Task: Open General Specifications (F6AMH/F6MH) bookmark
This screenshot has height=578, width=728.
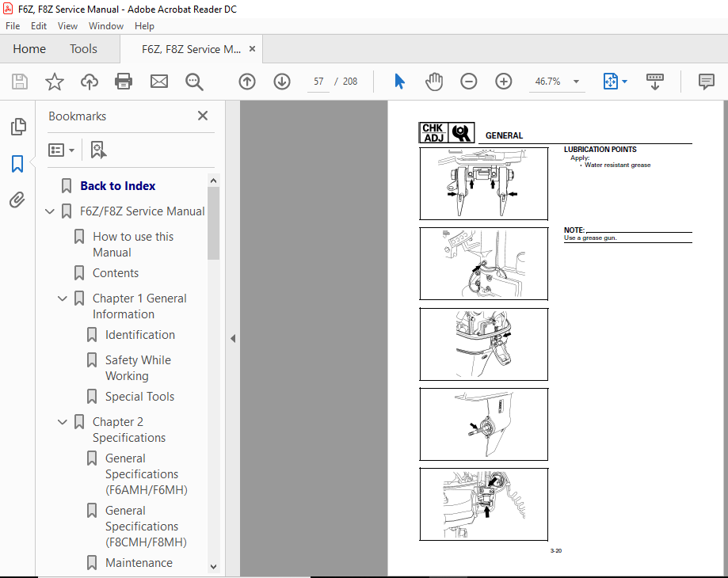Action: (147, 474)
